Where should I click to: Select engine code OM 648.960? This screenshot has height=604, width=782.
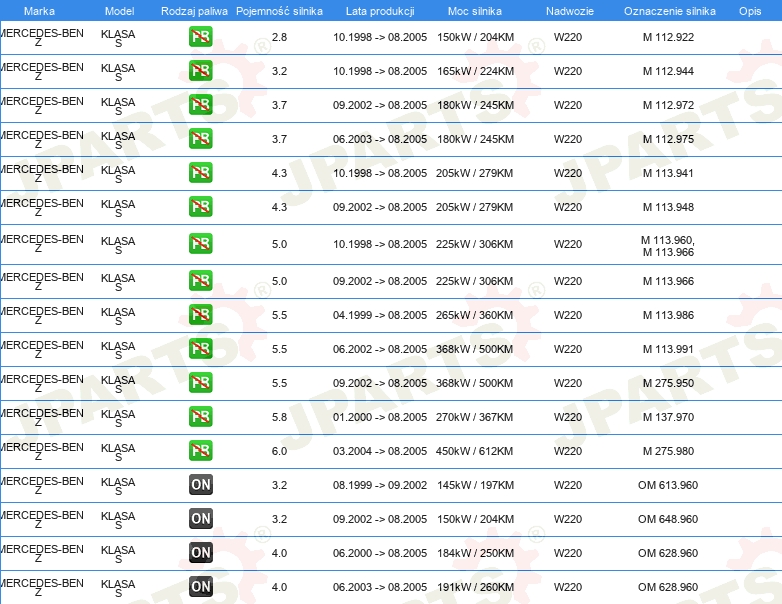tap(668, 519)
